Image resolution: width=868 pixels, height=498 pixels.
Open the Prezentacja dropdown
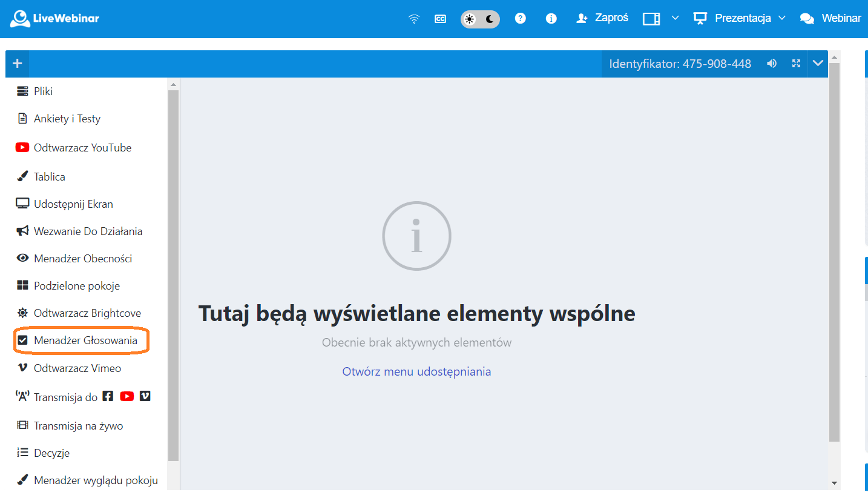[740, 18]
